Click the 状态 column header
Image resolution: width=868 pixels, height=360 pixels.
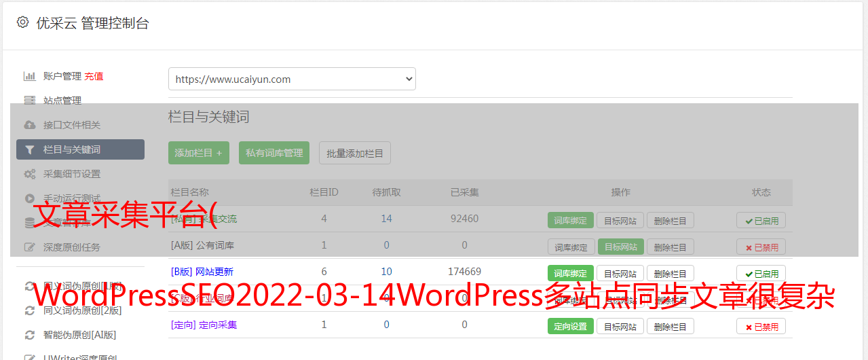(x=761, y=192)
